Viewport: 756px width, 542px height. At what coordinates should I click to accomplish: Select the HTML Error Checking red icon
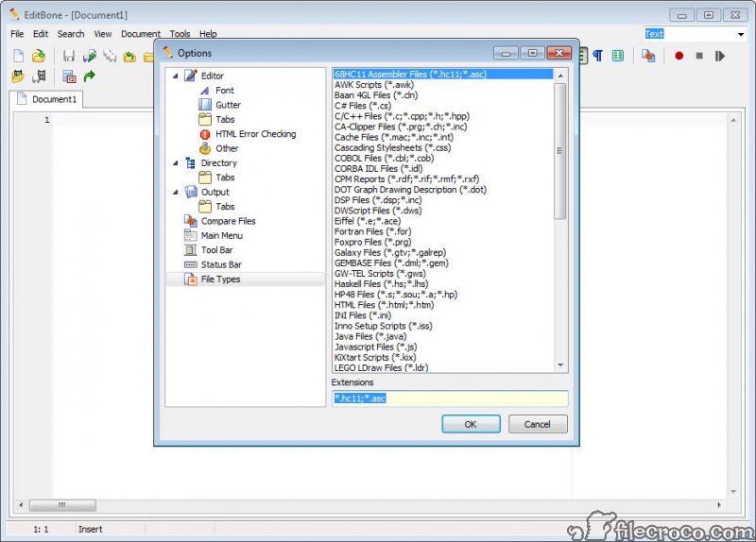[205, 134]
